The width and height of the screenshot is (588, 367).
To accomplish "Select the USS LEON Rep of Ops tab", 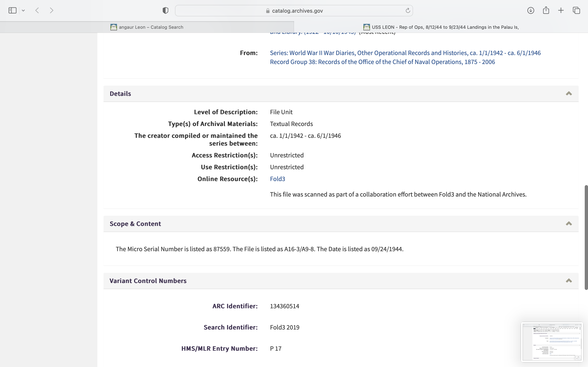I will [x=441, y=27].
